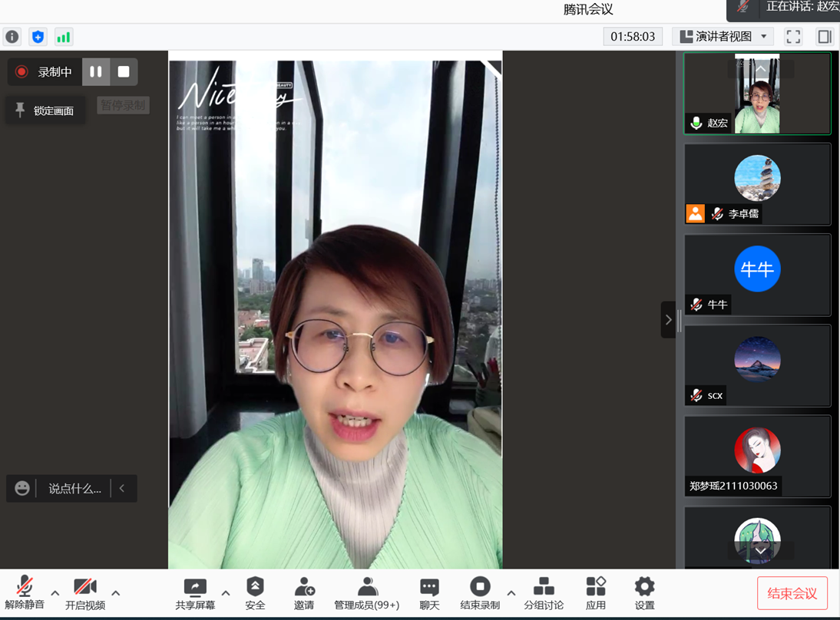This screenshot has width=840, height=620.
Task: Collapse participant video strip
Action: tap(668, 320)
